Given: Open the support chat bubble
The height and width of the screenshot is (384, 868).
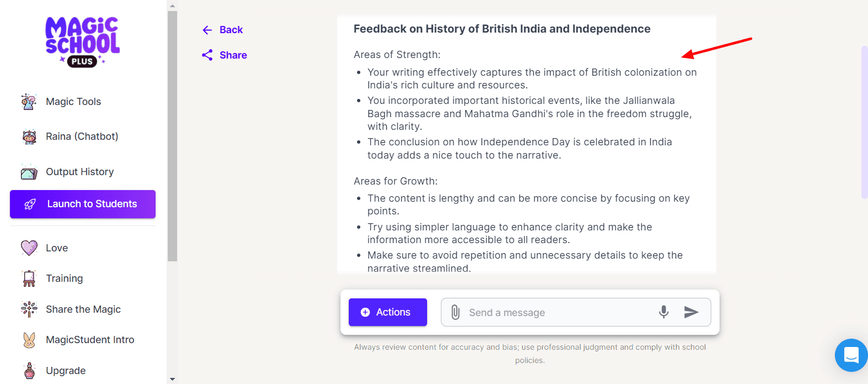Looking at the screenshot, I should tap(851, 355).
